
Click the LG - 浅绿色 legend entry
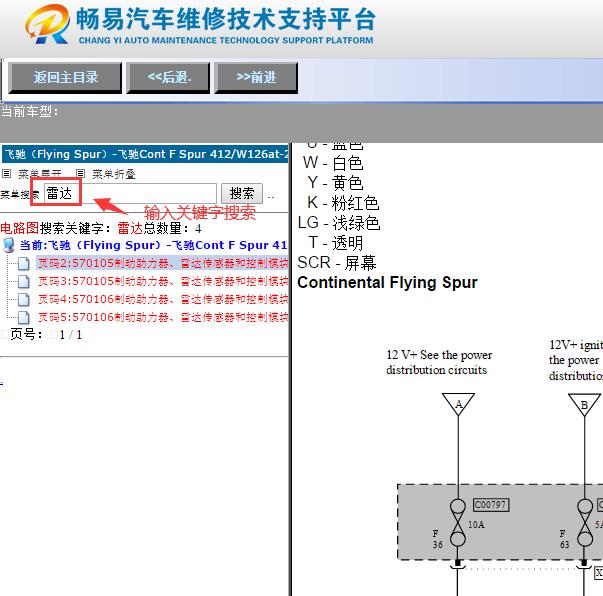click(339, 223)
